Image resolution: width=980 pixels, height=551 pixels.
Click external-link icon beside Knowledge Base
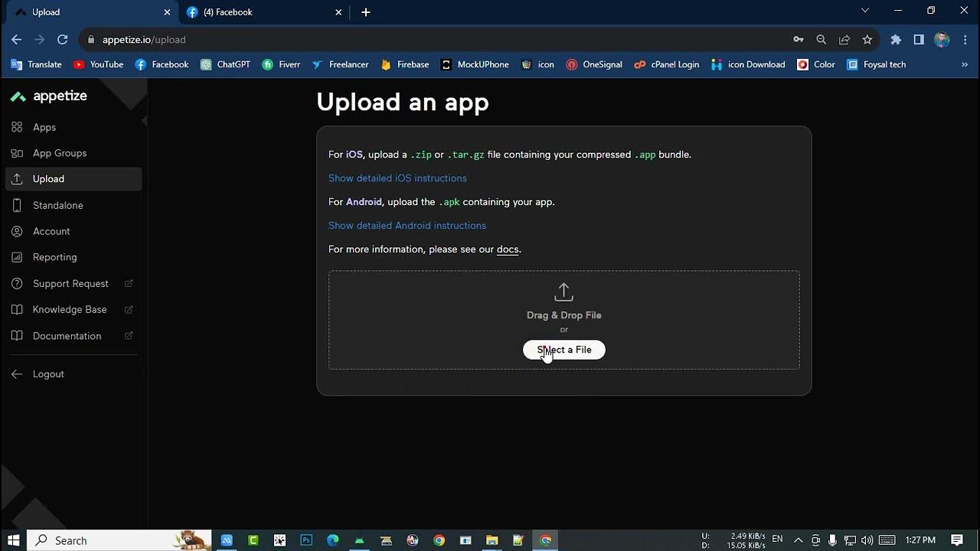pyautogui.click(x=129, y=310)
